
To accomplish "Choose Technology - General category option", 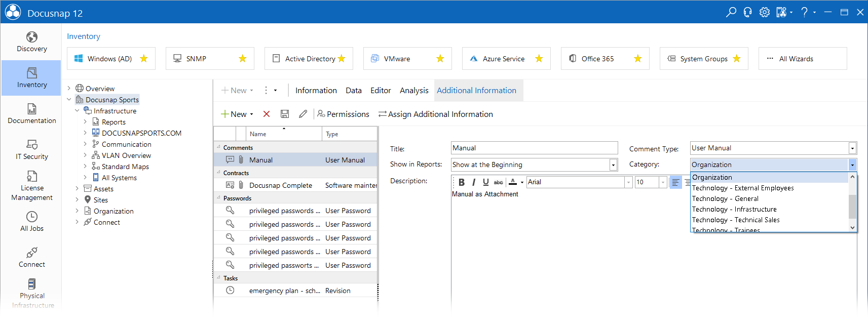I will click(769, 198).
